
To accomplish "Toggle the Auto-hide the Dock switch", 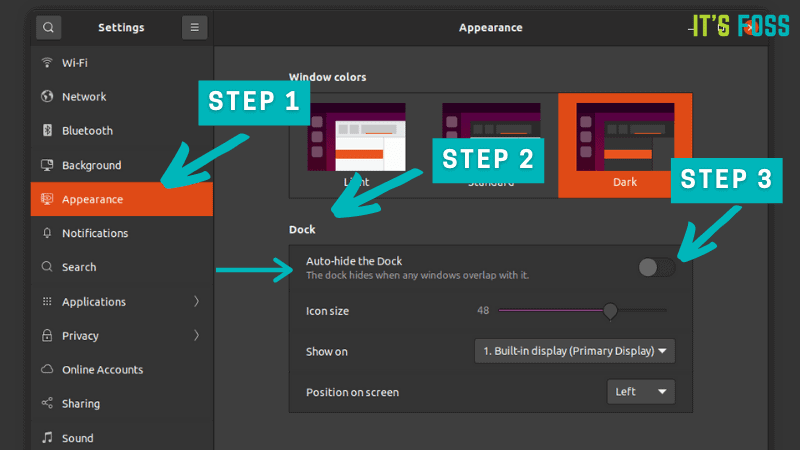I will point(657,267).
